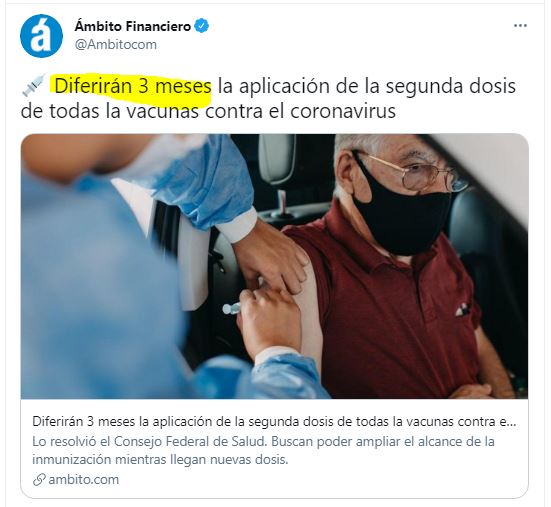
Task: Click the highlighted 'Diferirán 3 meses' text
Action: pos(133,86)
